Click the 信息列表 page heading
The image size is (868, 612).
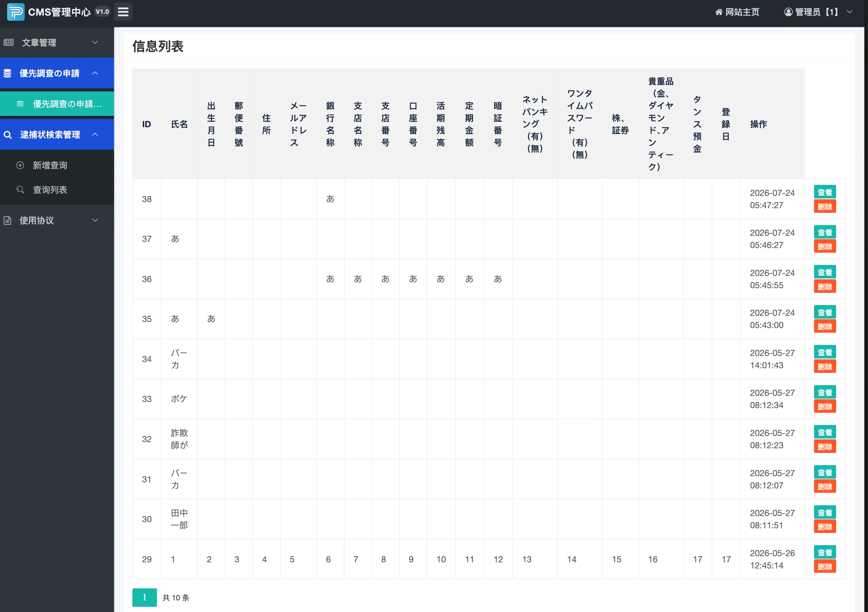pos(158,46)
